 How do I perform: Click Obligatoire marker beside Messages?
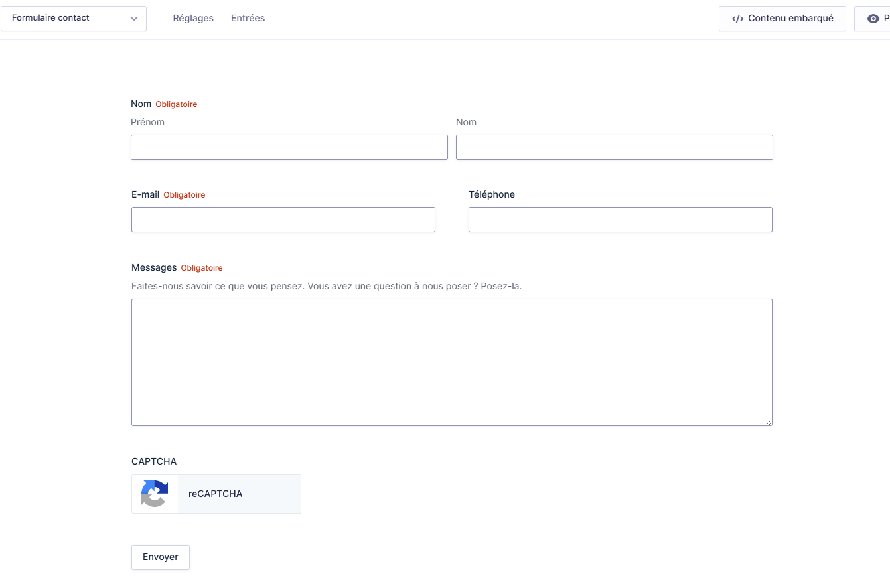click(x=202, y=268)
